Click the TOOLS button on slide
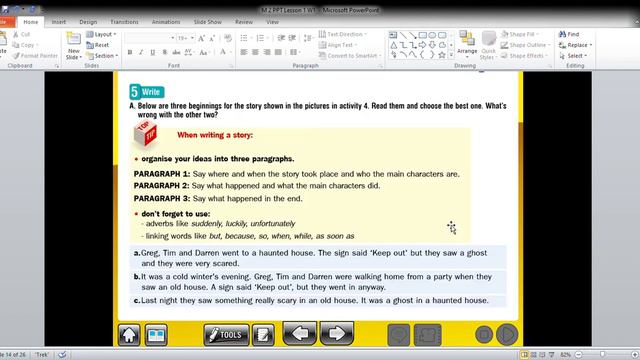640x360 pixels. coord(226,335)
